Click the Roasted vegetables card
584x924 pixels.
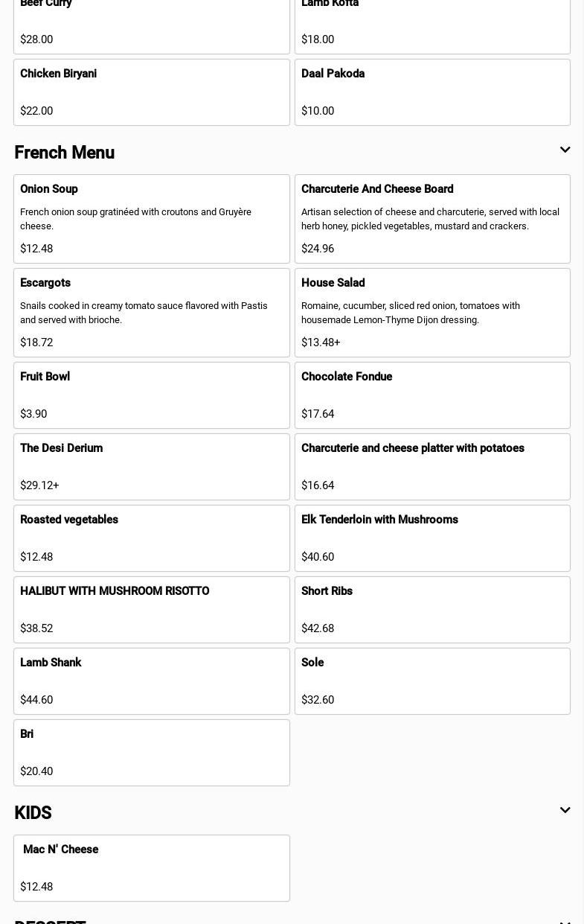pos(151,538)
